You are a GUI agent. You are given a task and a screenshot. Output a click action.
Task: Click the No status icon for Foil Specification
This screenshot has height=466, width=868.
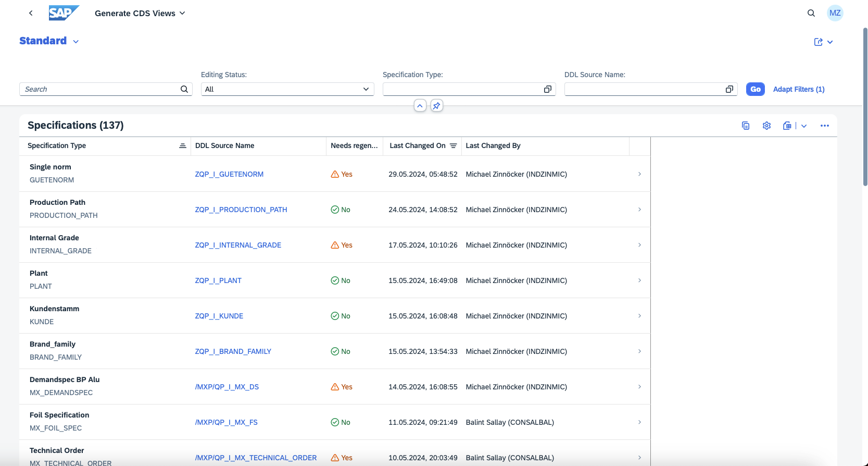point(335,422)
